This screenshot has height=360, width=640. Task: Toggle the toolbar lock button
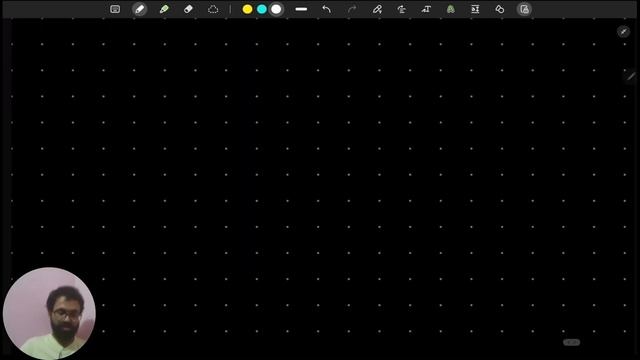(x=524, y=9)
